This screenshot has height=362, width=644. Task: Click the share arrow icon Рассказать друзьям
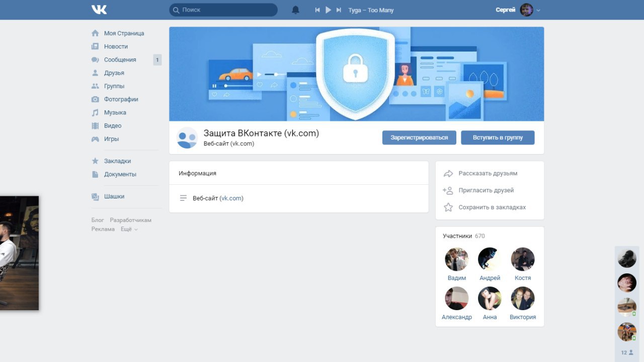coord(448,174)
